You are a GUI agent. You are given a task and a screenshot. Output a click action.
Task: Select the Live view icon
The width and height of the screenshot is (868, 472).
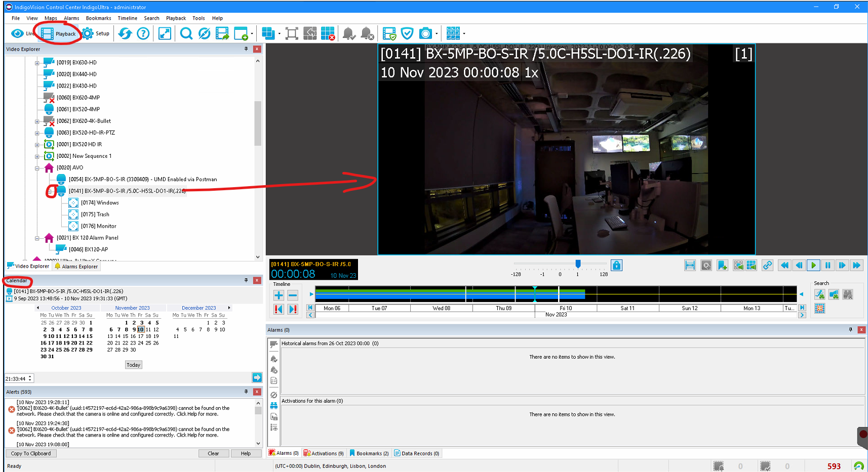(x=18, y=33)
